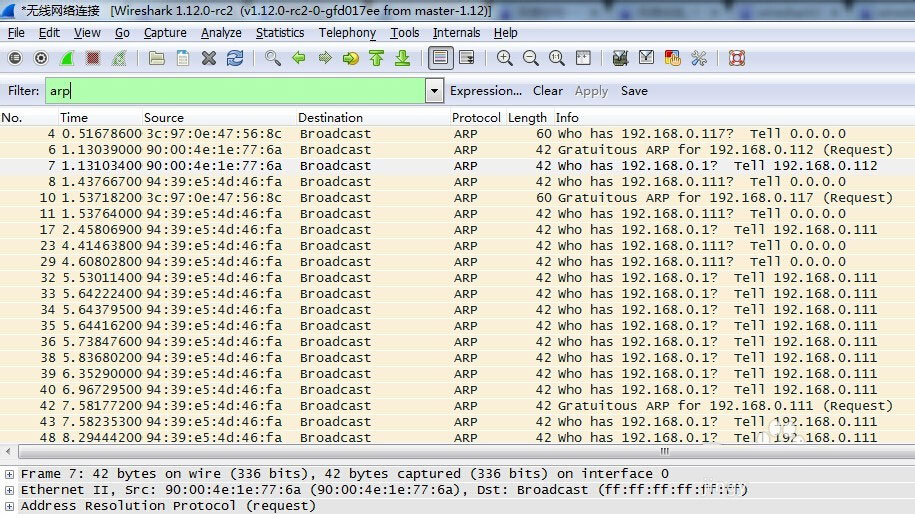915x518 pixels.
Task: Select packet 10 Gratuitous ARP for 192.168.0.117
Action: [458, 198]
